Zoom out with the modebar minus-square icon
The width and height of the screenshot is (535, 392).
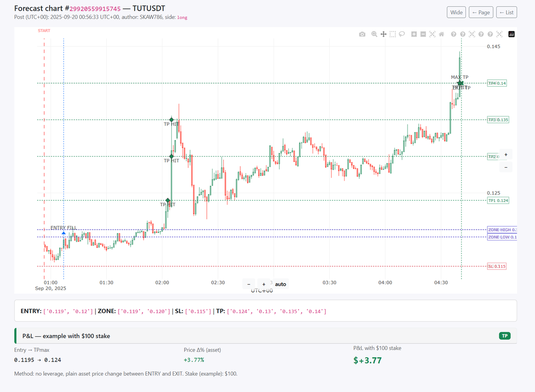pyautogui.click(x=423, y=34)
